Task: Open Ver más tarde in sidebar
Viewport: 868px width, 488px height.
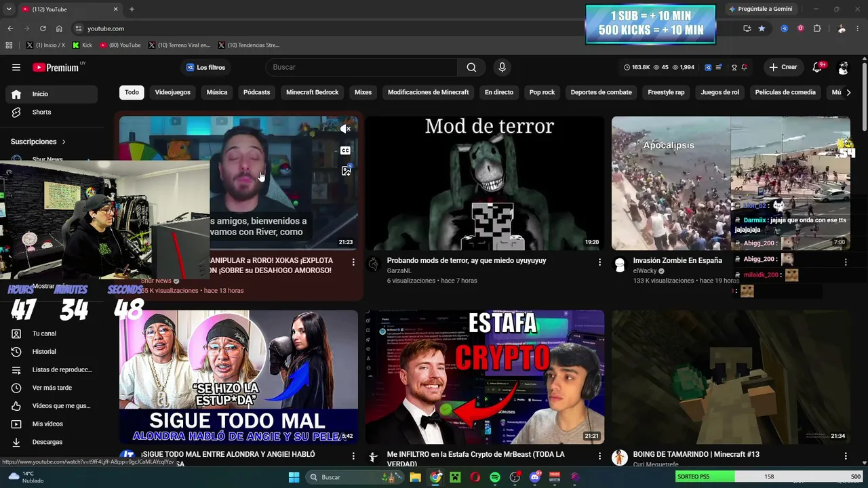Action: tap(51, 388)
